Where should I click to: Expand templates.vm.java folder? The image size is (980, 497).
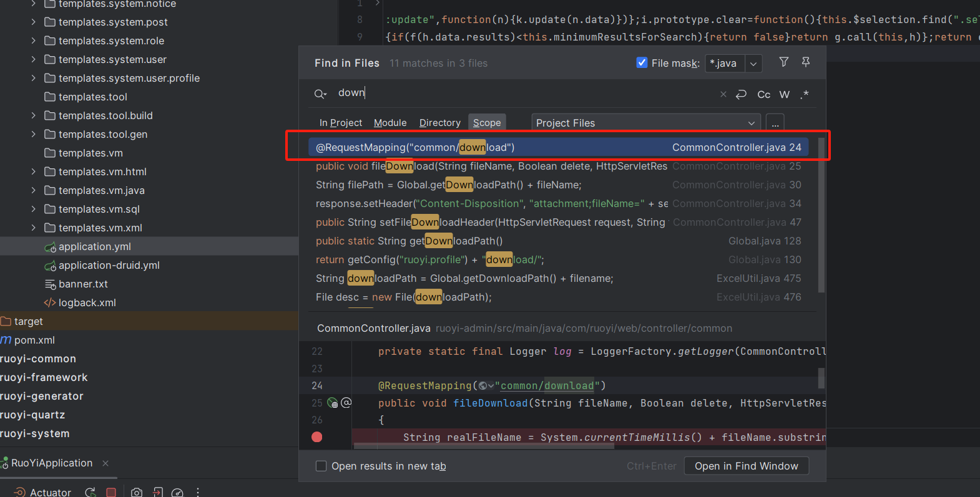click(33, 190)
